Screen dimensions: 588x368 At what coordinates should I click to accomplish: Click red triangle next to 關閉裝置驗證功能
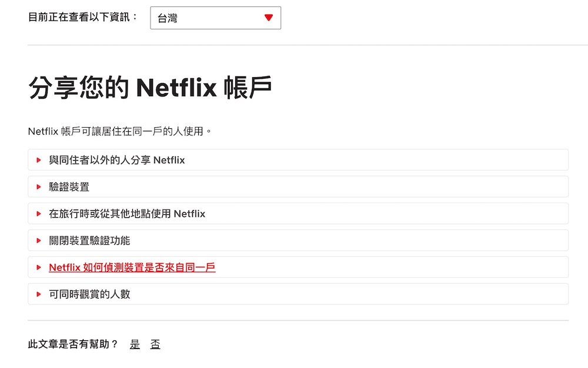coord(39,241)
